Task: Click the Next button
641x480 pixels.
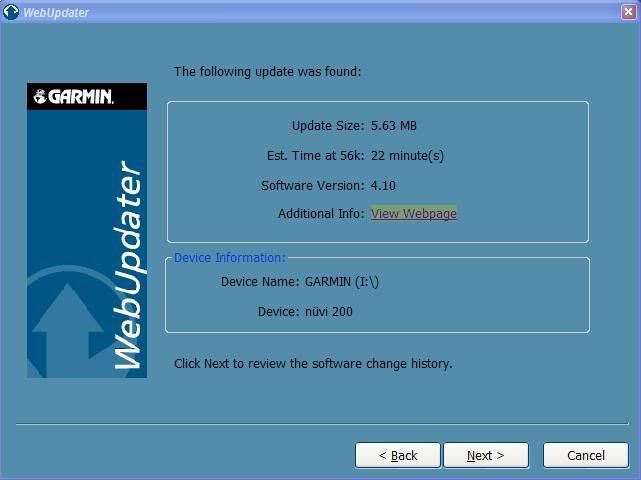Action: tap(486, 455)
